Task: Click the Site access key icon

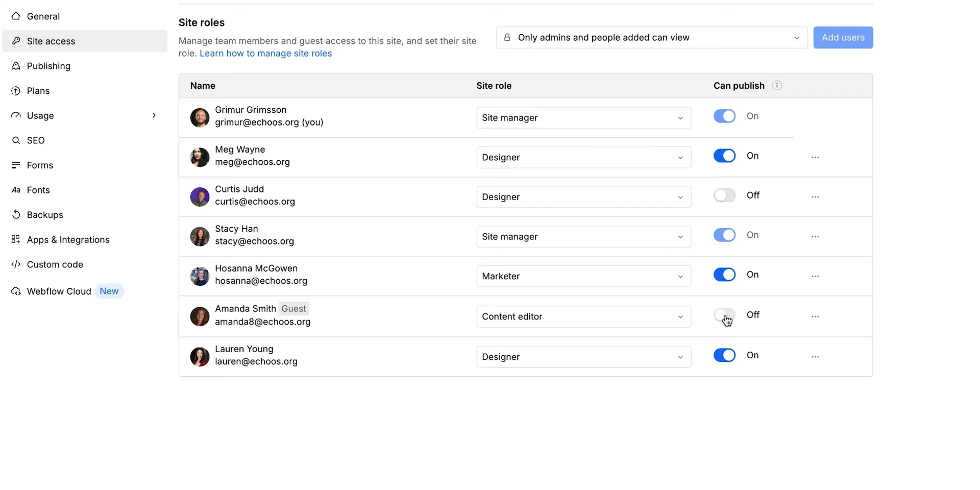Action: pyautogui.click(x=16, y=41)
